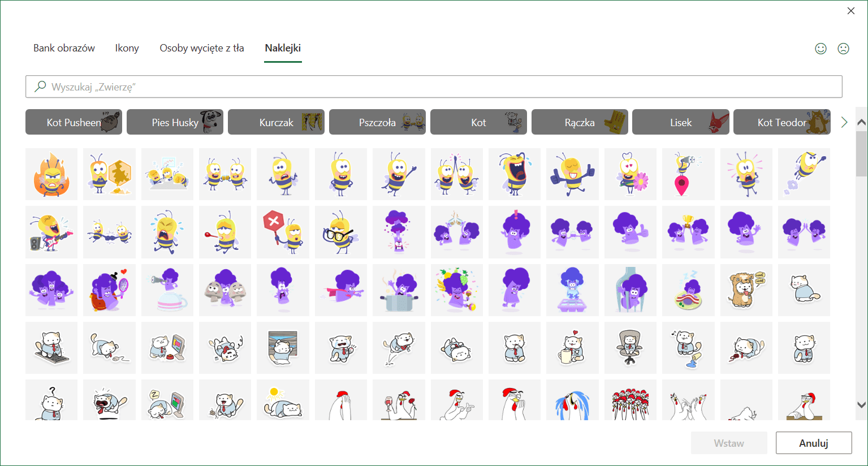The width and height of the screenshot is (868, 466).
Task: Filter stickers by Pszczoła category
Action: [377, 122]
